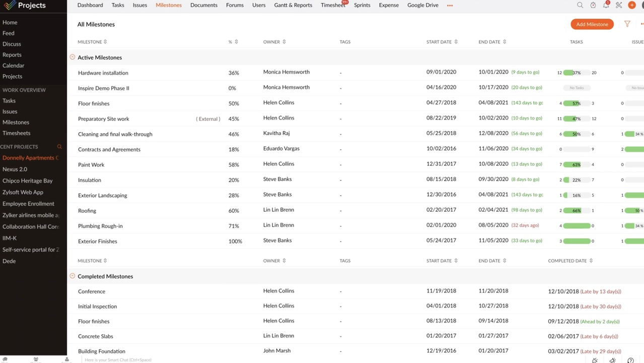Open the more tabs ellipsis menu
The height and width of the screenshot is (363, 644).
[x=450, y=6]
